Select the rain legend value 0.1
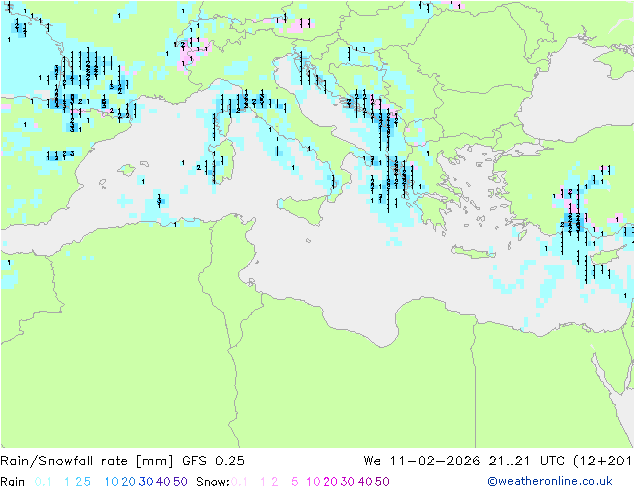 point(43,482)
